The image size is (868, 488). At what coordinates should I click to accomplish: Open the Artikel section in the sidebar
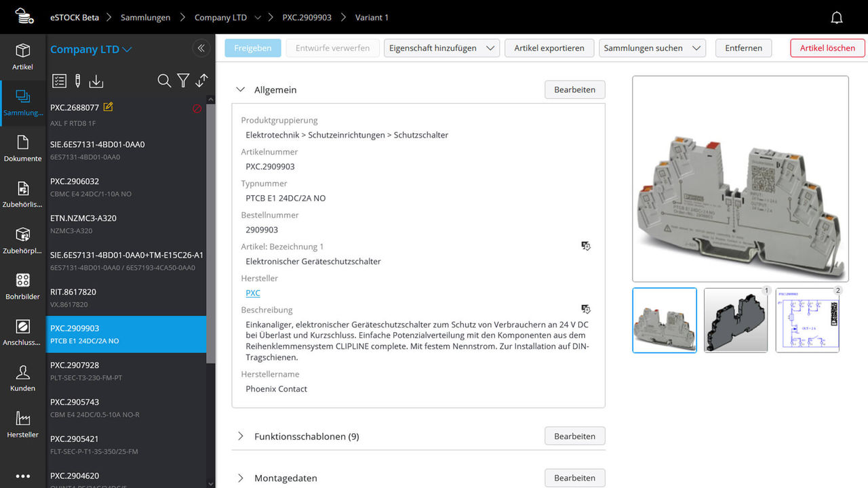pyautogui.click(x=22, y=57)
